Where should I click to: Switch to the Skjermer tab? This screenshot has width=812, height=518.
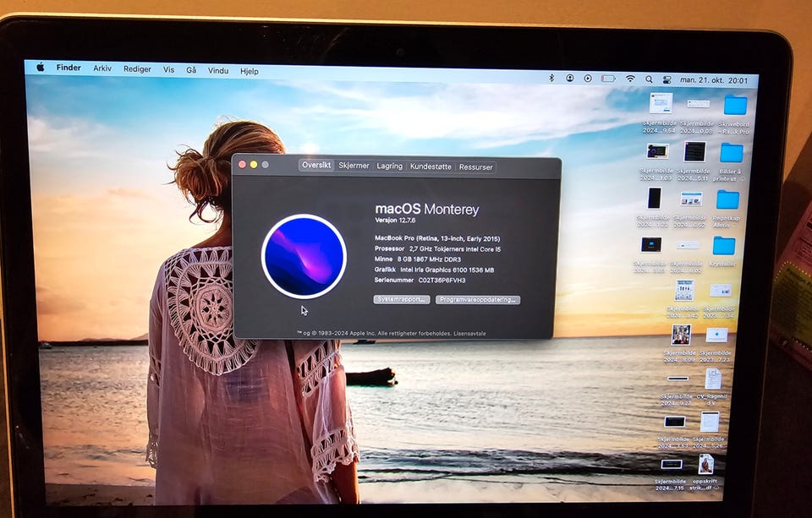354,166
